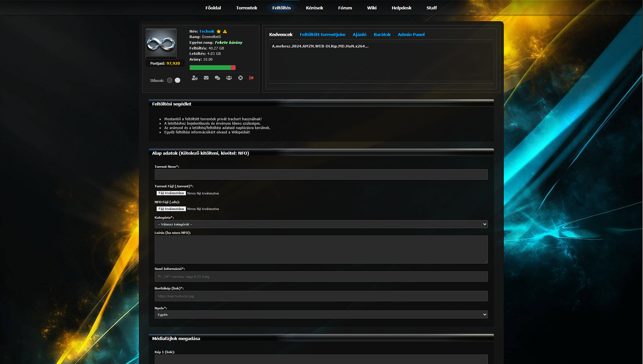Open Torrentek in the navigation bar
Viewport: 643px width, 364px height.
point(246,8)
